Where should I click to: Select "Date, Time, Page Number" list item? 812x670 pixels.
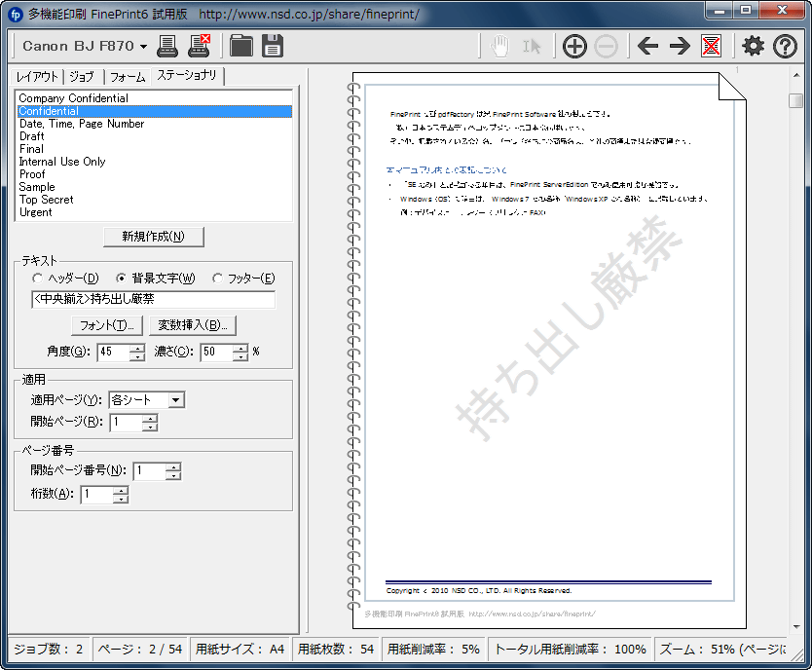coord(155,124)
